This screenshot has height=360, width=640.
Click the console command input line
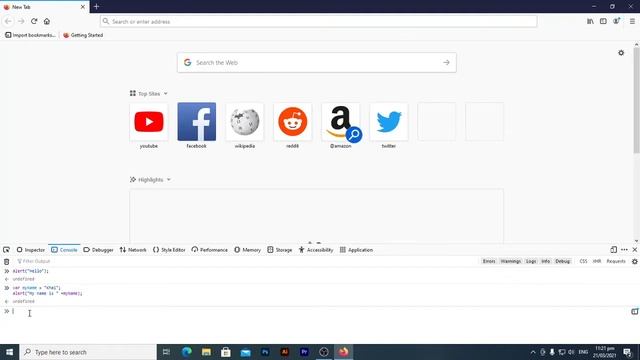coord(318,311)
